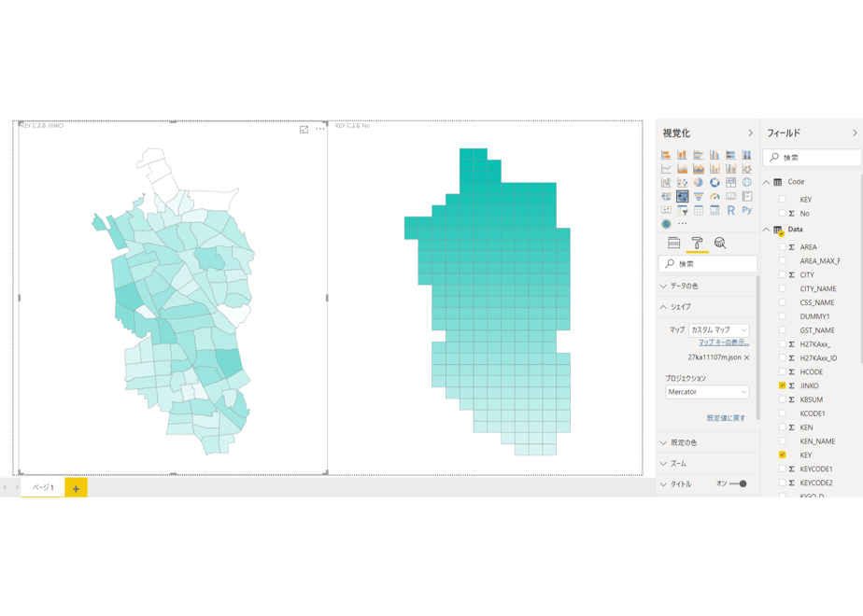The image size is (863, 616).
Task: Click the マップ キーの表示 link
Action: (x=724, y=343)
